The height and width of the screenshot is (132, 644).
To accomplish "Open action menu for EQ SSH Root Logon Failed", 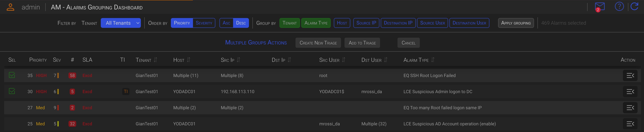I will pos(630,75).
